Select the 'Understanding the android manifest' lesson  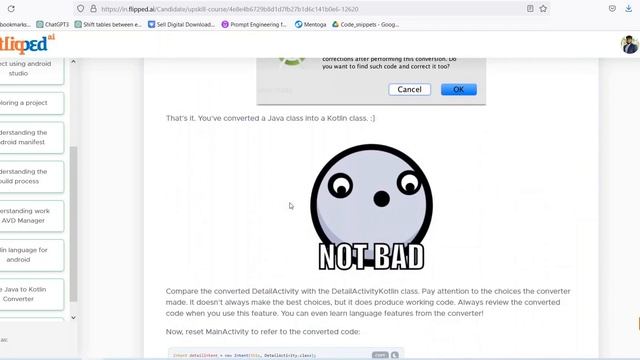pos(32,138)
